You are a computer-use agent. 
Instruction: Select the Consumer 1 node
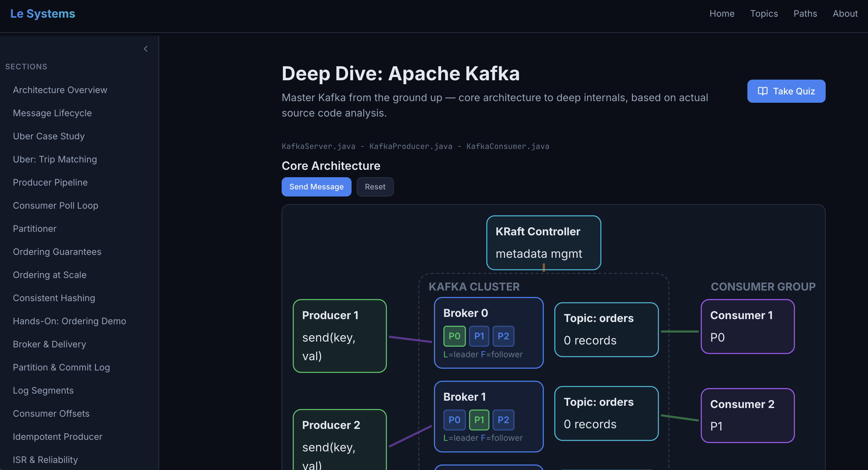747,326
